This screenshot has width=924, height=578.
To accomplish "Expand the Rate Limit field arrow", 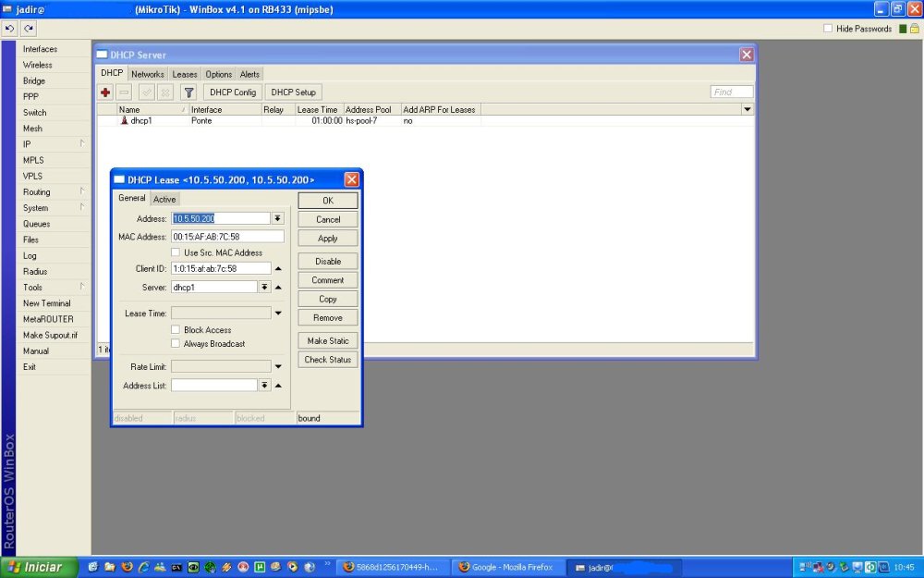I will coord(278,366).
